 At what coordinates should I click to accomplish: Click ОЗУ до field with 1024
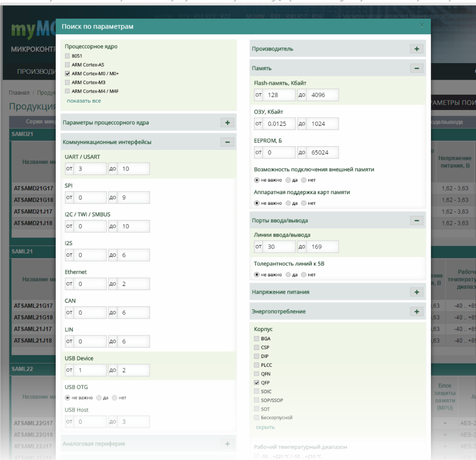pos(322,124)
